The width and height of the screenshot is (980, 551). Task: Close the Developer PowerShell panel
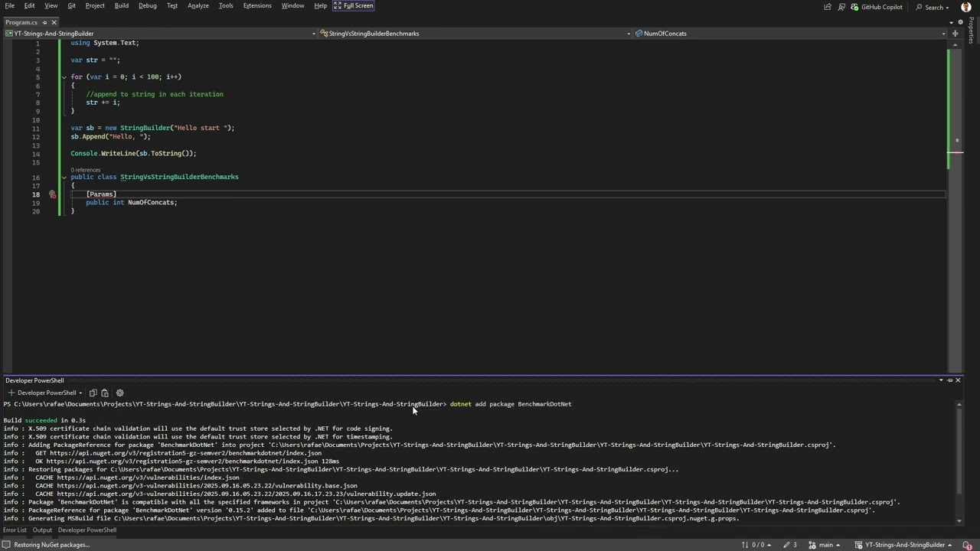[x=958, y=380]
